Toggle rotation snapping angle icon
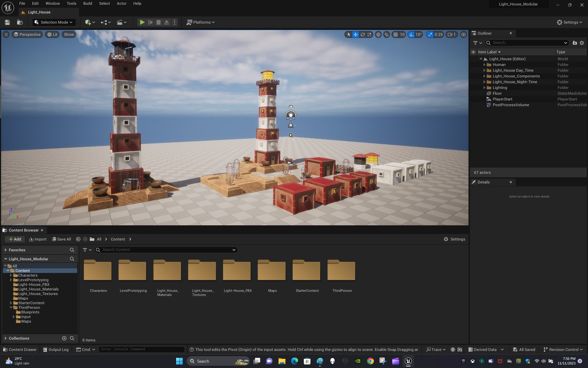The width and height of the screenshot is (588, 368). click(x=411, y=34)
